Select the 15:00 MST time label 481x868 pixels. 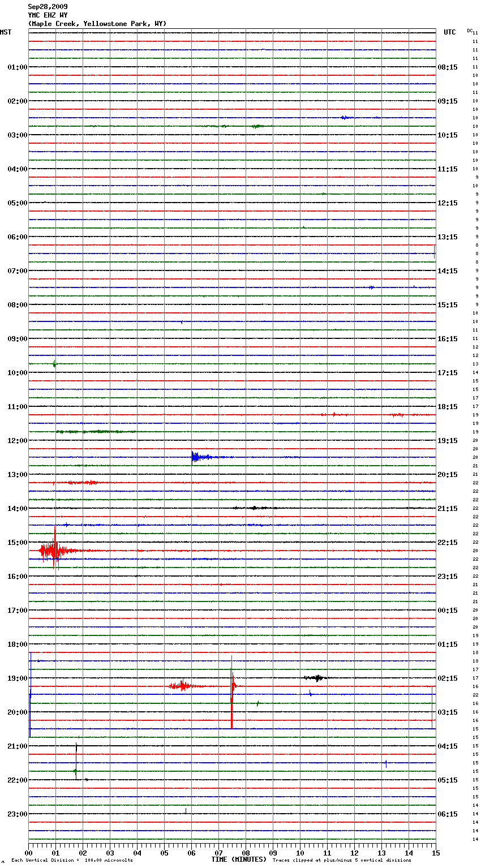point(17,543)
